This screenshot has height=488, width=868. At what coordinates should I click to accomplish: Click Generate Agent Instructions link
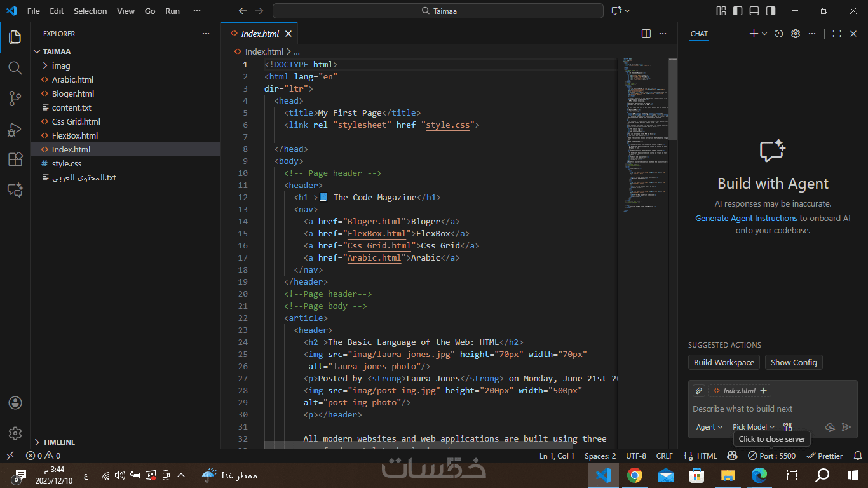746,218
